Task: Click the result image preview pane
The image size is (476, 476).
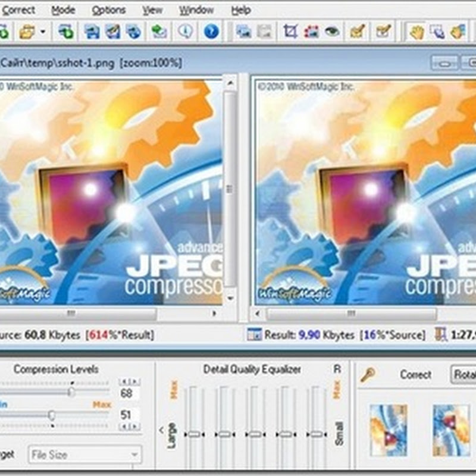Action: coord(365,192)
